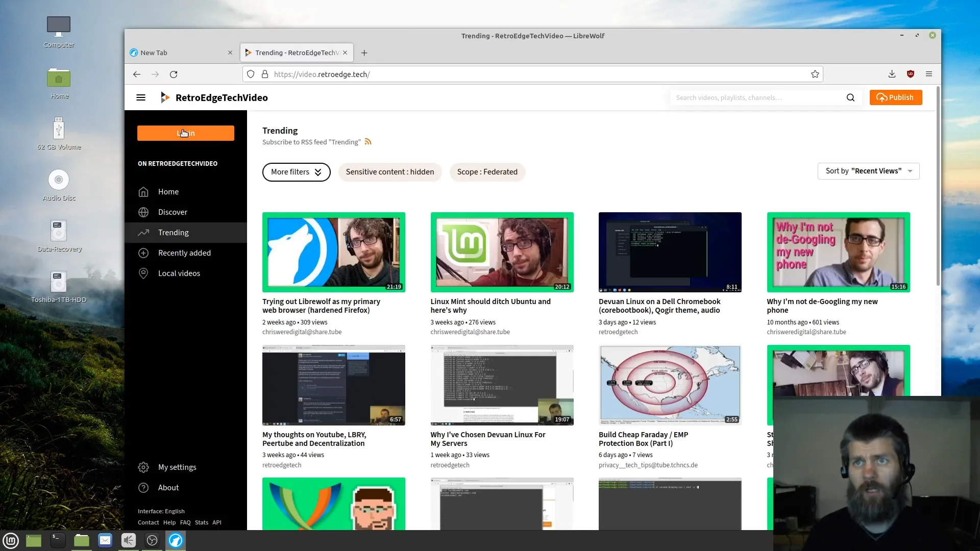Select the Trending - RetroEdgeTechVideo browser tab
Screen dimensions: 980x551
(296, 53)
